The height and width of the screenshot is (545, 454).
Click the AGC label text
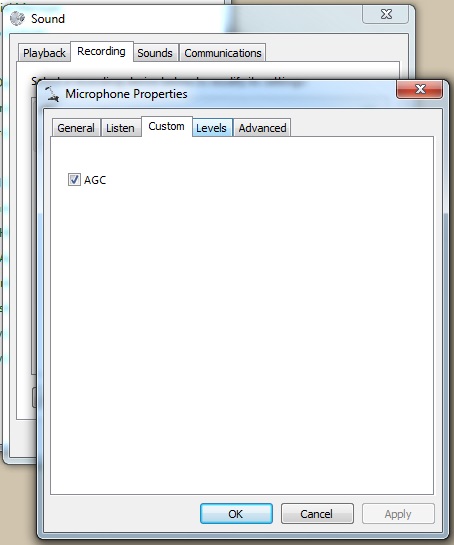[95, 180]
